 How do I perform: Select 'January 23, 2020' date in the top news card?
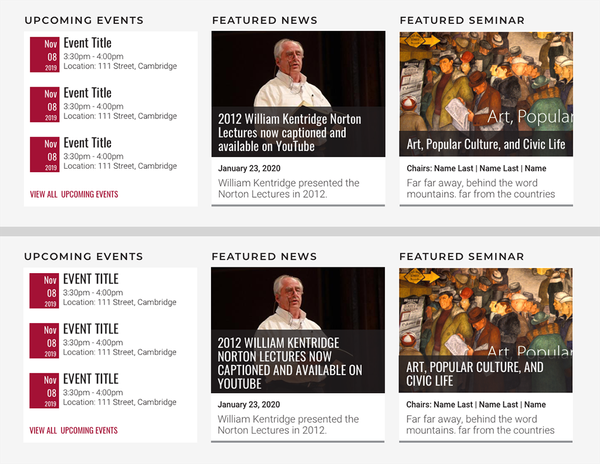pyautogui.click(x=249, y=168)
